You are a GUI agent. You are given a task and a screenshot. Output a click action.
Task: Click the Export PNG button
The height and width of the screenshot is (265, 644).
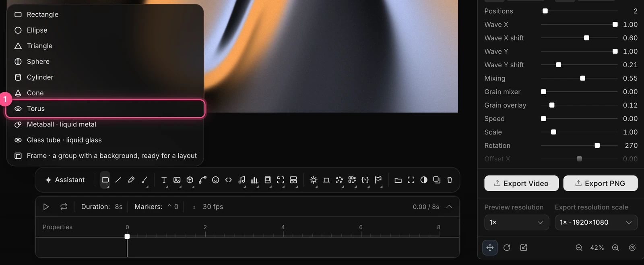[x=601, y=183]
